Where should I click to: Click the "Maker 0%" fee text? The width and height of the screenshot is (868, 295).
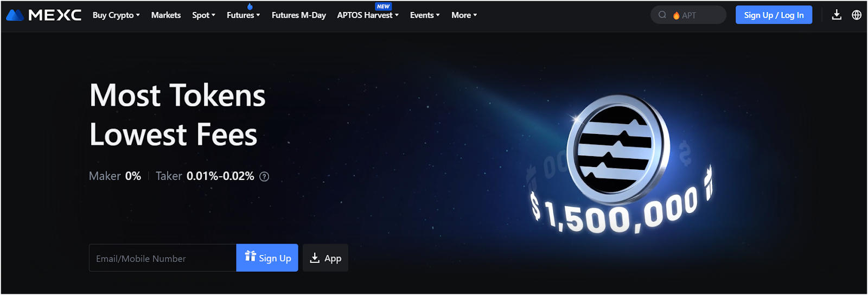(x=115, y=176)
